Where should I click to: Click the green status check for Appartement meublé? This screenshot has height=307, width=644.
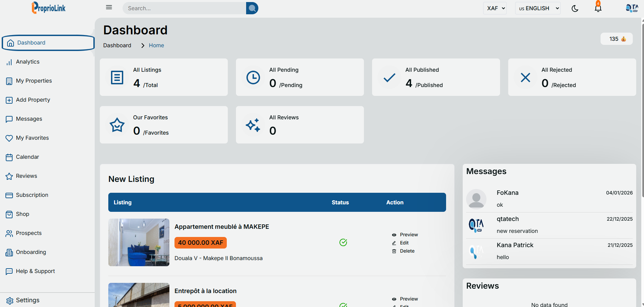343,242
